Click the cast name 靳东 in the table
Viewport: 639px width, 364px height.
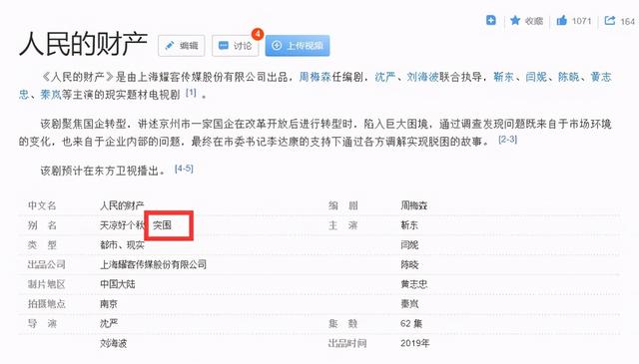tap(409, 225)
